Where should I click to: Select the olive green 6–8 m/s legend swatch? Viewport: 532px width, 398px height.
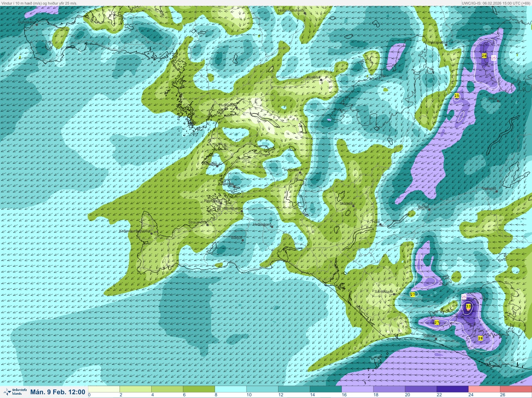[x=199, y=389]
